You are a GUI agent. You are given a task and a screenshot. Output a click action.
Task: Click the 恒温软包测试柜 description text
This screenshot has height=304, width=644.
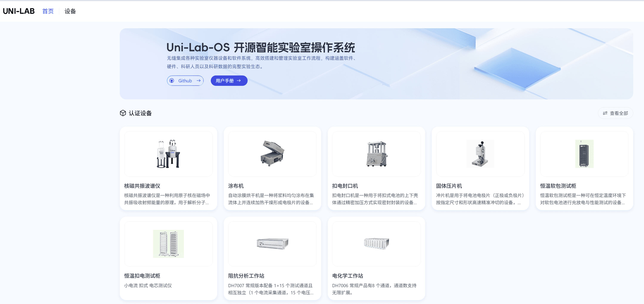[x=583, y=199]
